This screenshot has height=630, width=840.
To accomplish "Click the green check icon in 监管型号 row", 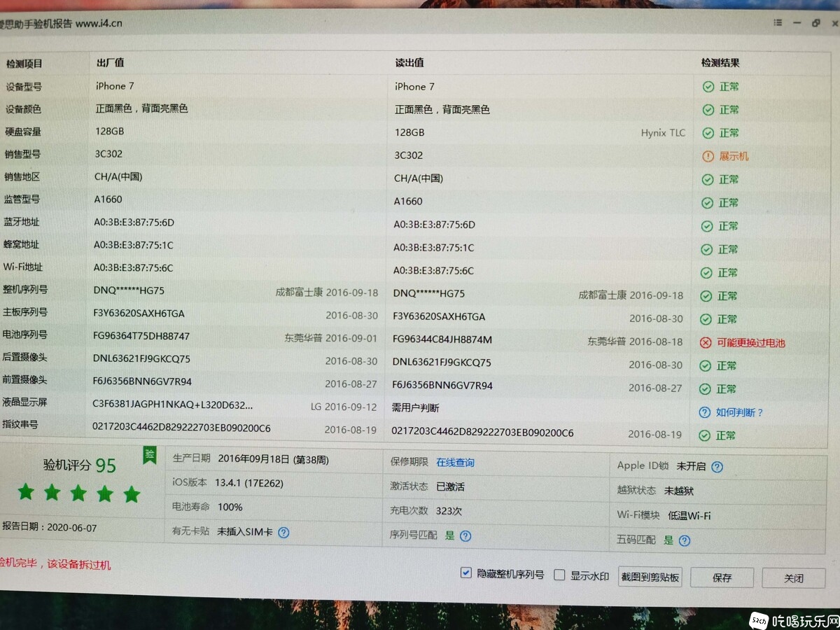I will tap(708, 203).
